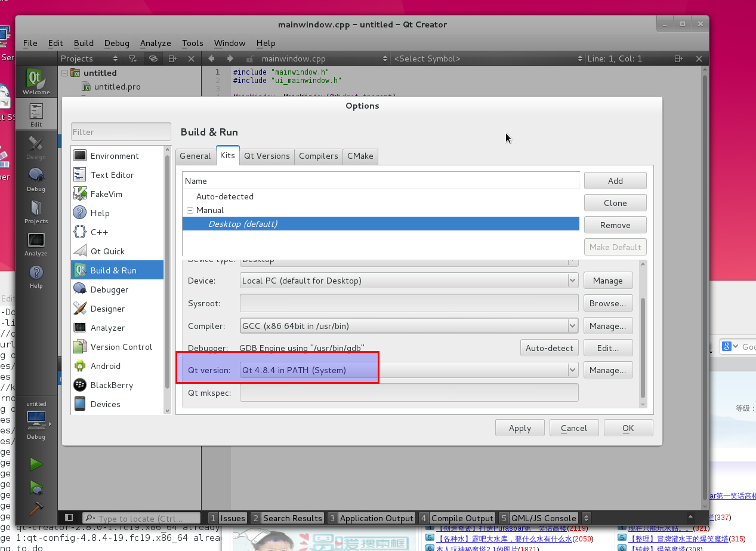This screenshot has height=551, width=756.
Task: Select FakeVim in options list
Action: pyautogui.click(x=106, y=194)
